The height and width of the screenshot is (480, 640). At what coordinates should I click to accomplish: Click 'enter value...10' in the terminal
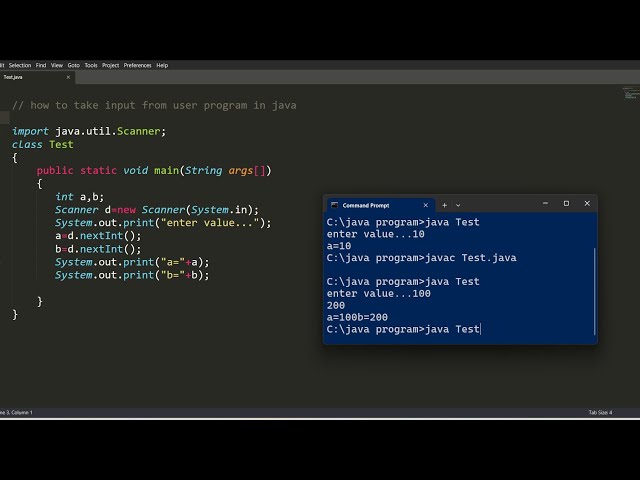376,234
